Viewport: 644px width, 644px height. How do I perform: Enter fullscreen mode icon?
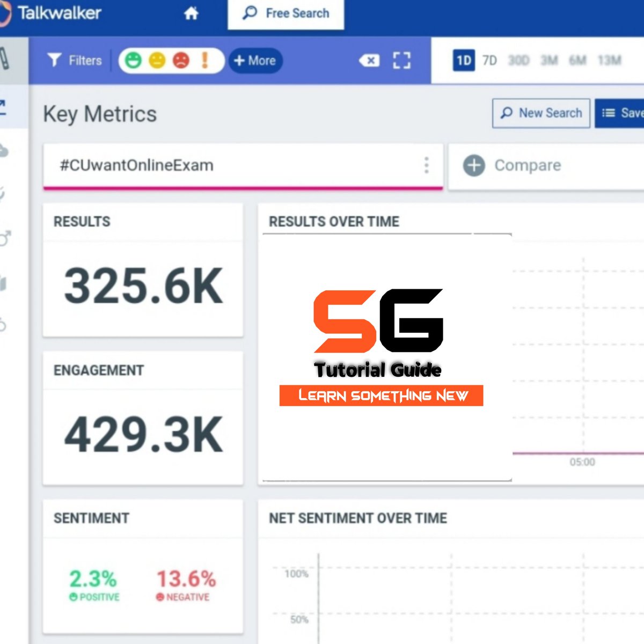pos(401,61)
